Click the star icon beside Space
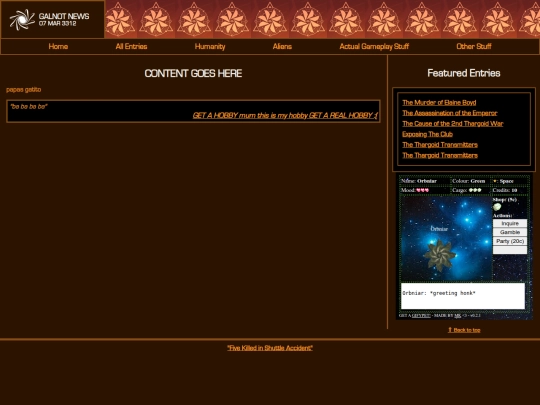The height and width of the screenshot is (405, 540). (495, 181)
